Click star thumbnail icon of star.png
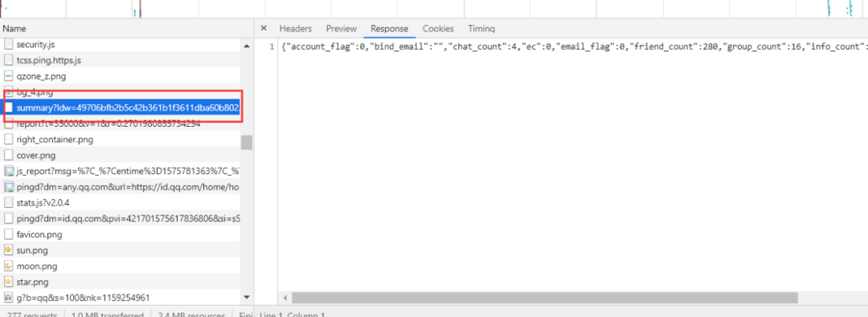Image resolution: width=868 pixels, height=317 pixels. pyautogui.click(x=8, y=282)
